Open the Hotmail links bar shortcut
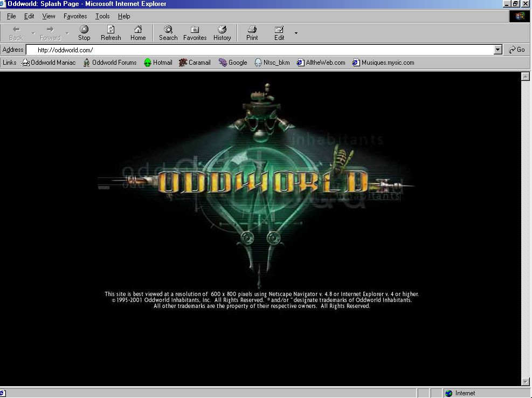The image size is (532, 398). [x=158, y=63]
